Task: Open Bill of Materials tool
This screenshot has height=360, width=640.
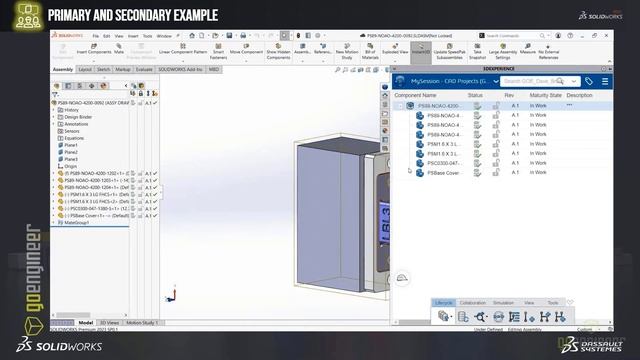Action: (x=370, y=51)
